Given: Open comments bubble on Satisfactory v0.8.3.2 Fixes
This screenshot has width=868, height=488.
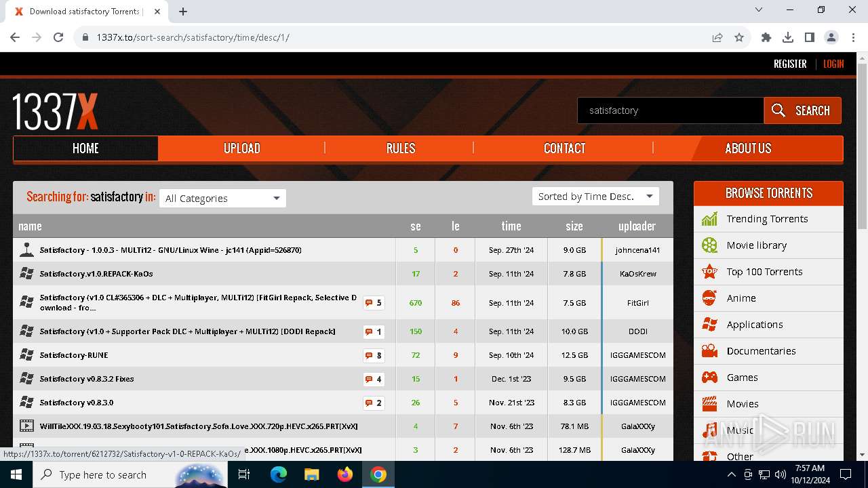Looking at the screenshot, I should (374, 379).
